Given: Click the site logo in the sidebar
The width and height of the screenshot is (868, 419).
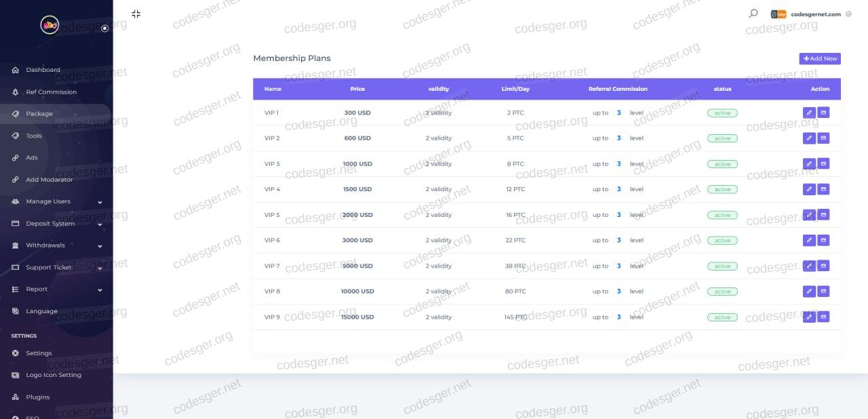Looking at the screenshot, I should tap(50, 25).
